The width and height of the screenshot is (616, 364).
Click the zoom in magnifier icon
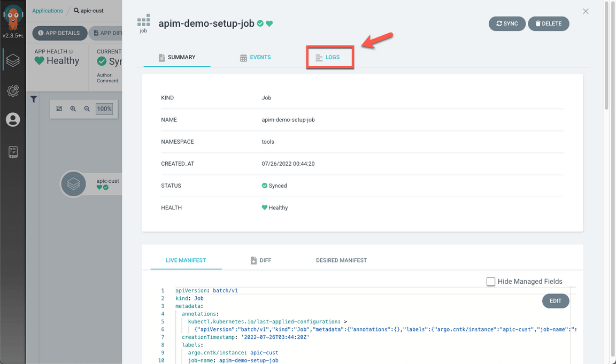[x=73, y=109]
